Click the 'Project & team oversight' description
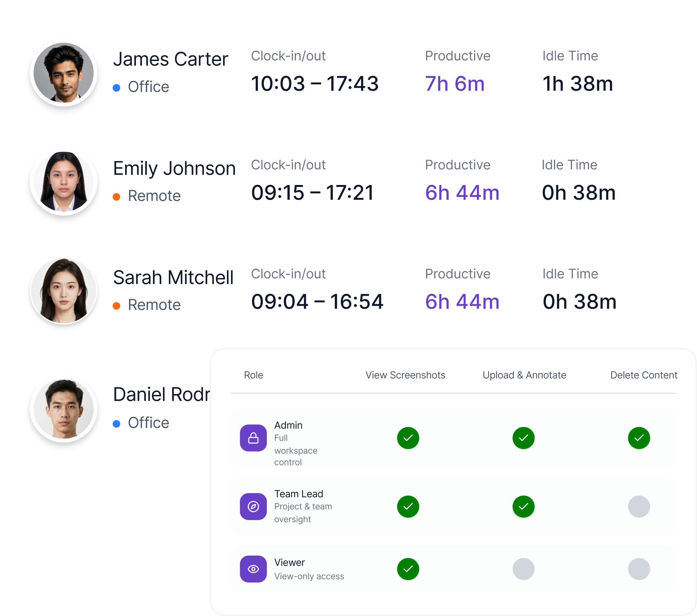The image size is (697, 616). click(303, 513)
